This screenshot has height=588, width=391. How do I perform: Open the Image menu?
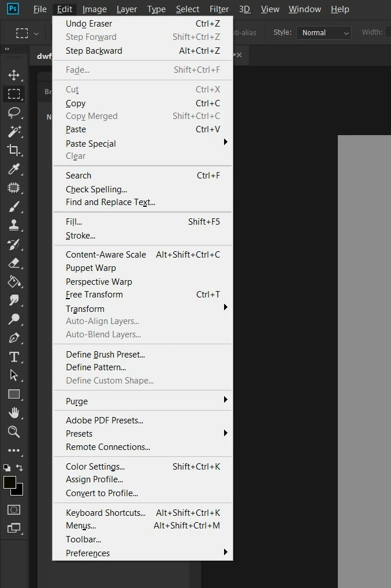[95, 9]
